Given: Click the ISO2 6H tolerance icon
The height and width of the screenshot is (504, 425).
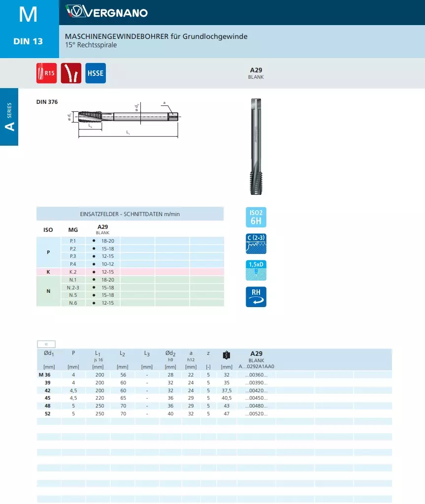Looking at the screenshot, I should pyautogui.click(x=256, y=217).
